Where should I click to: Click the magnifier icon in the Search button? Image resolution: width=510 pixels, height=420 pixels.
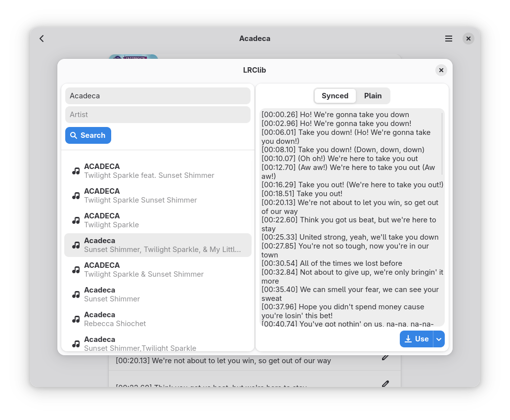click(x=74, y=135)
